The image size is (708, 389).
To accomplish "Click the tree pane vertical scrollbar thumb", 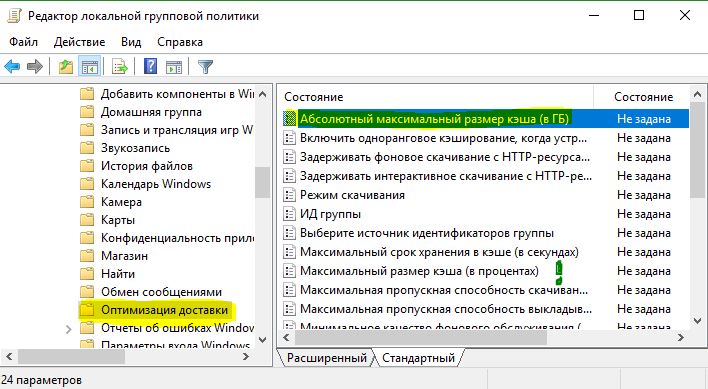I will pos(262,182).
